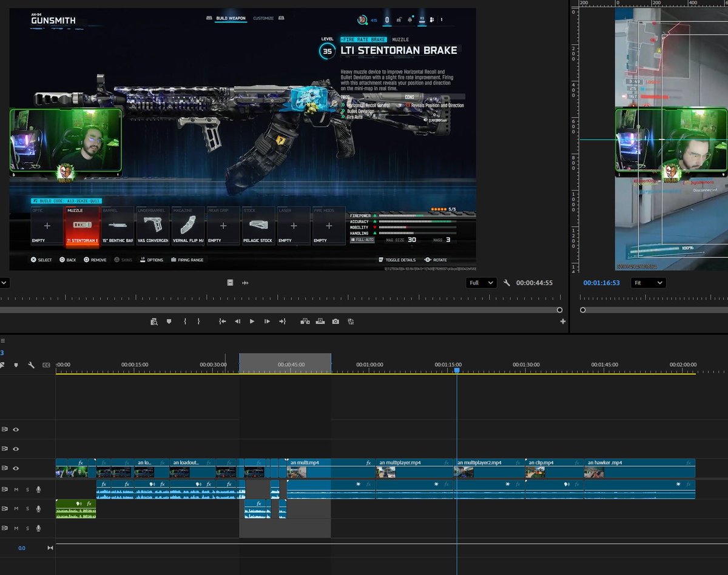This screenshot has height=575, width=728.
Task: Click the fx badge on the green audio clip
Action: [89, 503]
